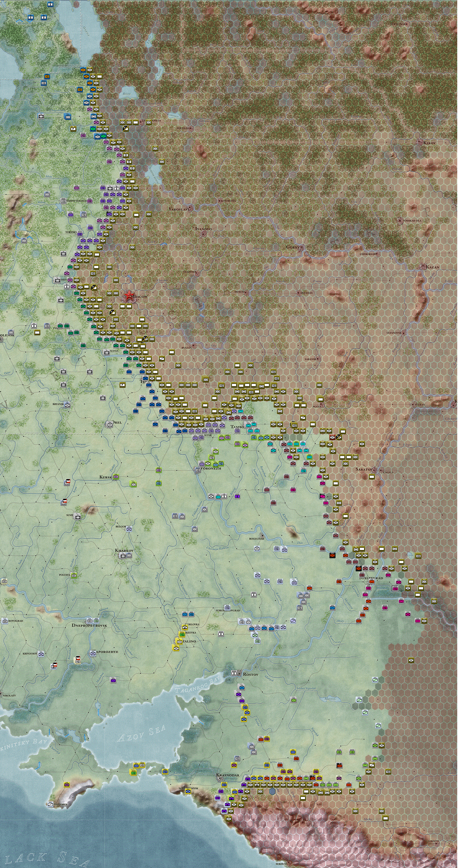Select the infantry counter at Orel
Image resolution: width=472 pixels, height=868 pixels.
(110, 424)
